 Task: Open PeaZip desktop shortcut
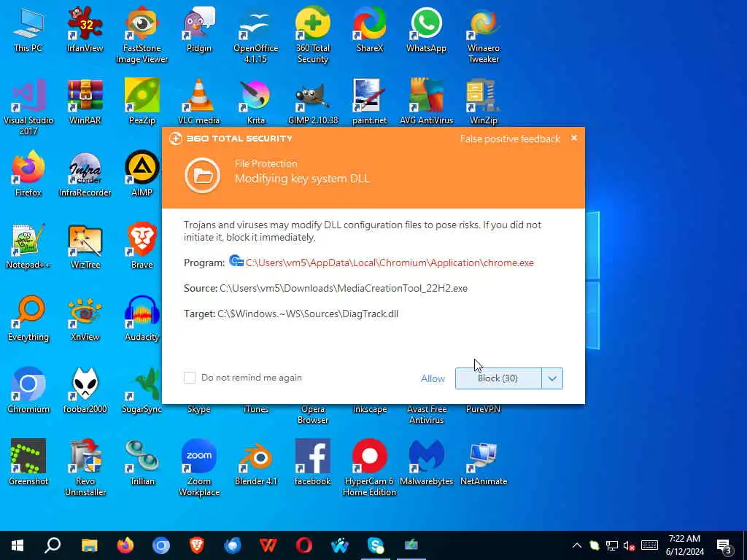click(142, 101)
